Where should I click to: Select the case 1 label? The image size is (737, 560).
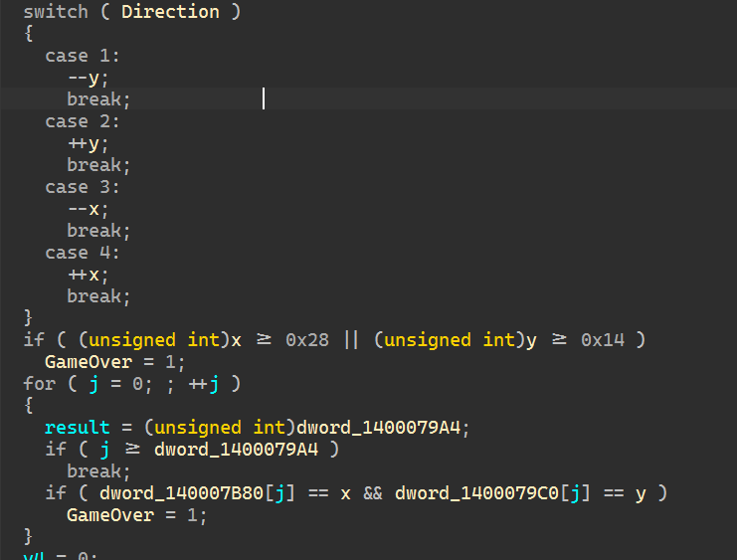click(x=82, y=56)
